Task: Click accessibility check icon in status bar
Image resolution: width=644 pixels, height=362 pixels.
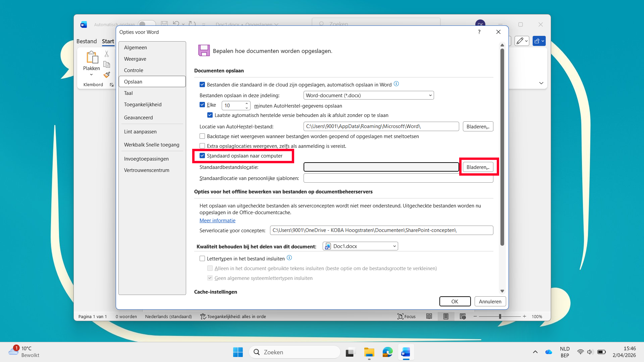Action: (203, 316)
